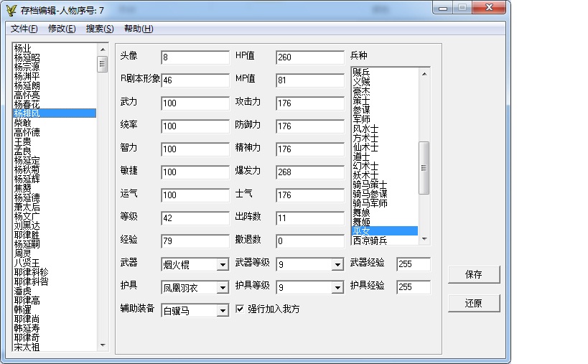Viewport: 588px width, 364px height.
Task: Click the application icon in the title bar
Action: tap(11, 10)
